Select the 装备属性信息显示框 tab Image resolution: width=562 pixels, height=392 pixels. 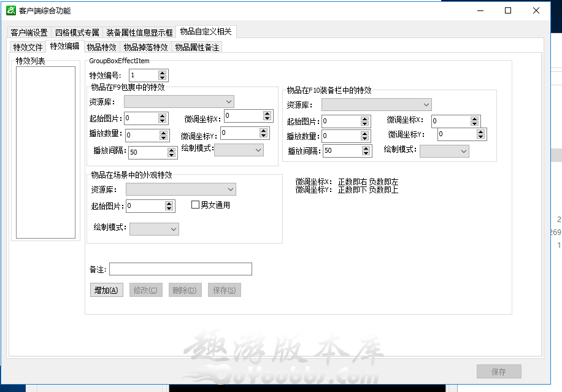coord(139,33)
